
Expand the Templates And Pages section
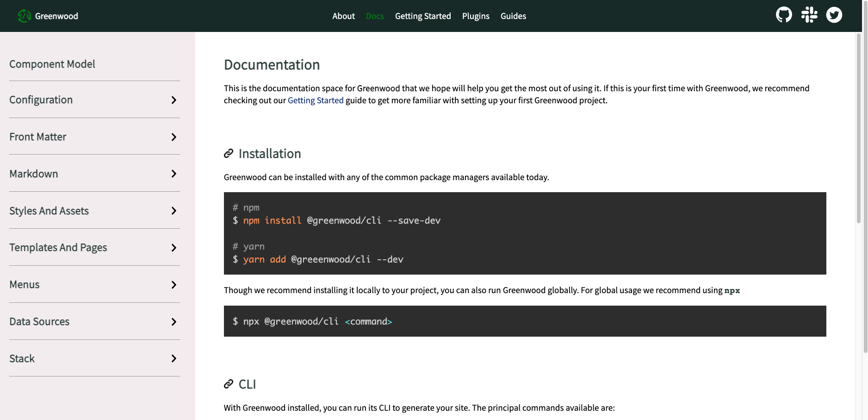point(174,248)
